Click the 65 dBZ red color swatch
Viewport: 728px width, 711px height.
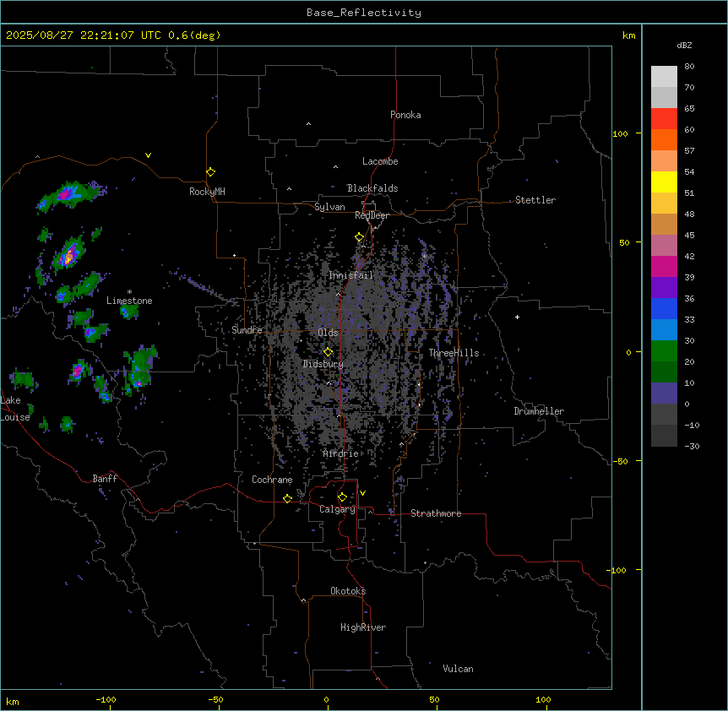(x=664, y=119)
